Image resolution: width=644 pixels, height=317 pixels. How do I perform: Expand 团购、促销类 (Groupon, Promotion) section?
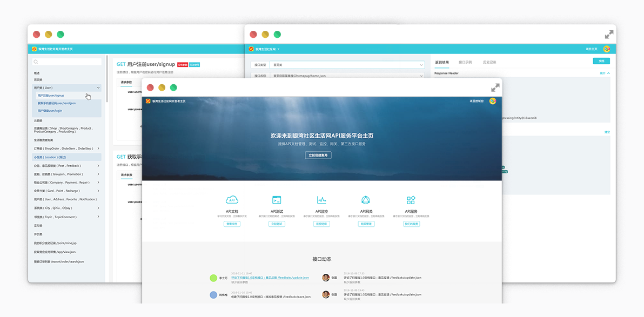[x=98, y=174]
